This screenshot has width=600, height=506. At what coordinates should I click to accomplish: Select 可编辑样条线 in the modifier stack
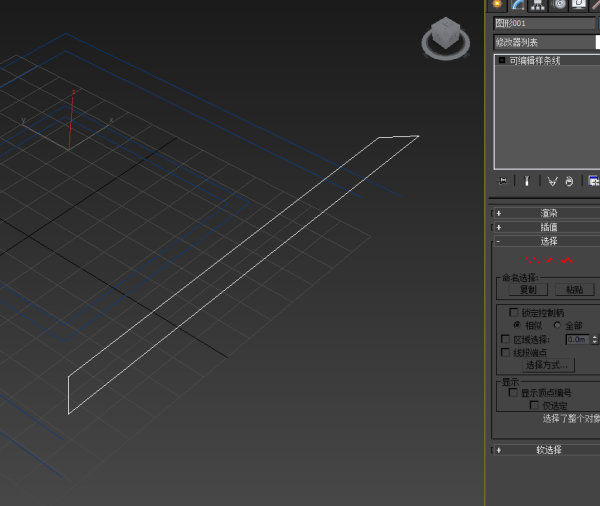[535, 60]
